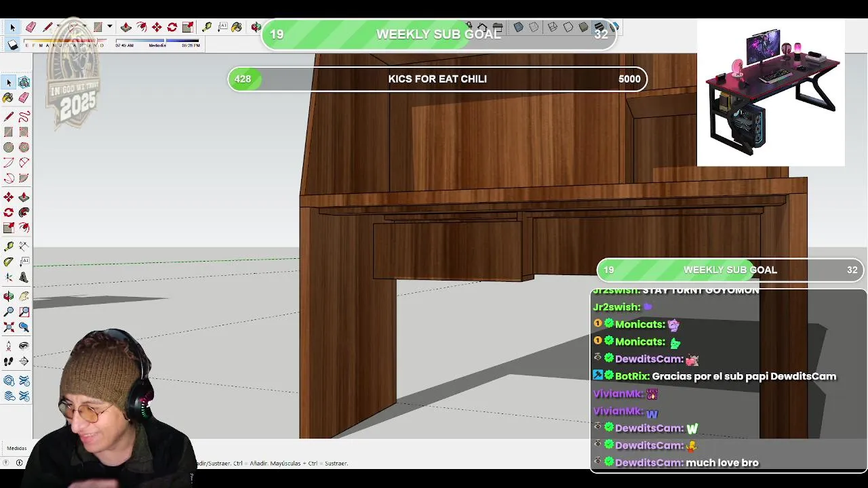868x488 pixels.
Task: Choose the 2-Point Arc tool
Action: pyautogui.click(x=24, y=163)
